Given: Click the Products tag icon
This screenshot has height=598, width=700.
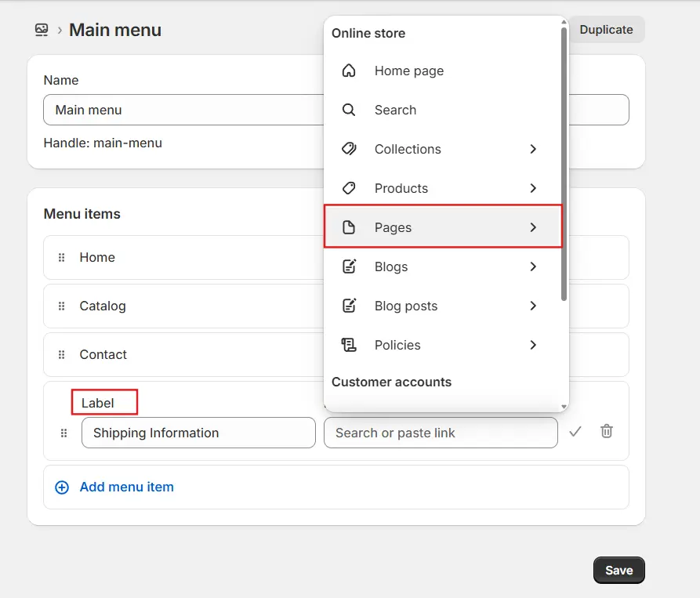Looking at the screenshot, I should coord(349,188).
